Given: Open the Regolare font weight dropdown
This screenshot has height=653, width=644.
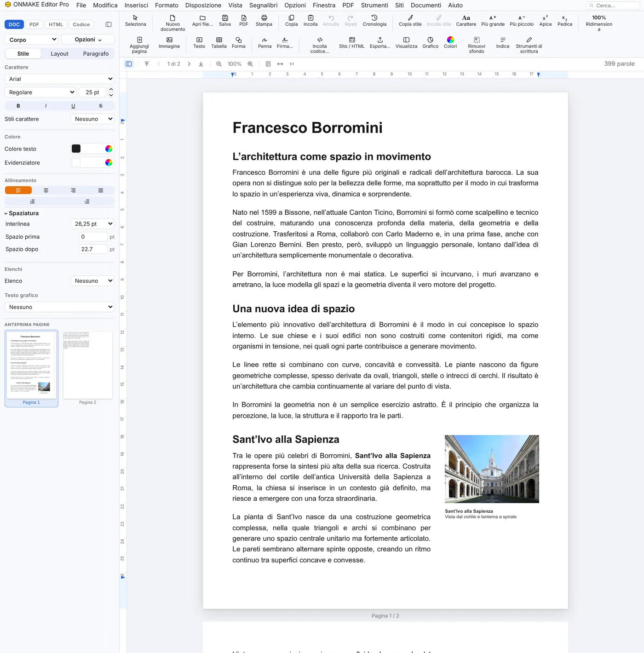Looking at the screenshot, I should 40,92.
